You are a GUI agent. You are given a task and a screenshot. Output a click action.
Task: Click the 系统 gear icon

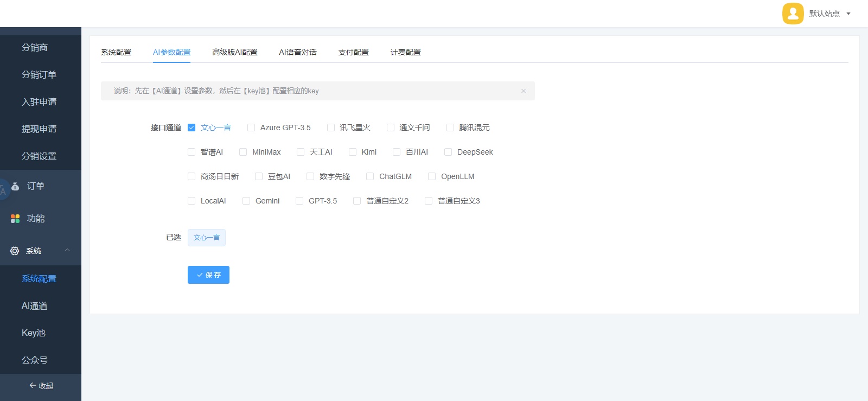(x=15, y=251)
